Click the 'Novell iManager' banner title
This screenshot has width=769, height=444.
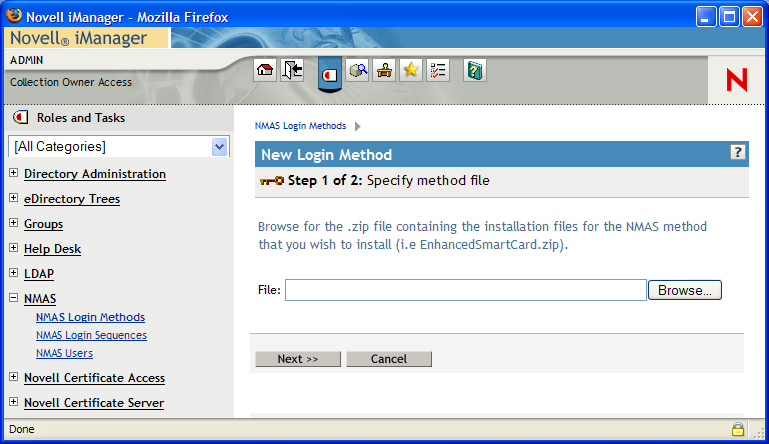coord(78,38)
